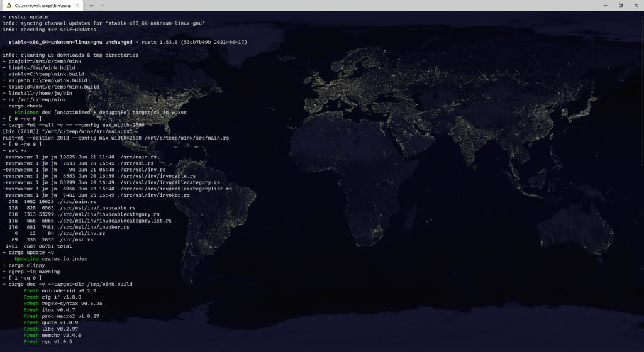The image size is (644, 352).
Task: Click the '+ rustup update' command line
Action: tap(25, 16)
